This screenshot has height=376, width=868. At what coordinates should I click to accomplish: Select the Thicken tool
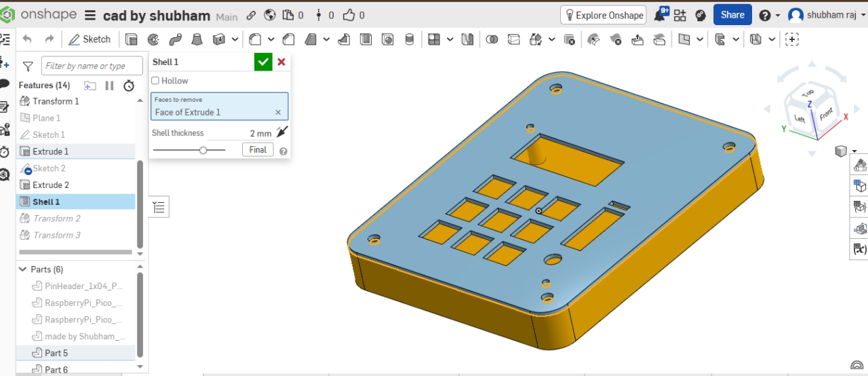[x=218, y=39]
